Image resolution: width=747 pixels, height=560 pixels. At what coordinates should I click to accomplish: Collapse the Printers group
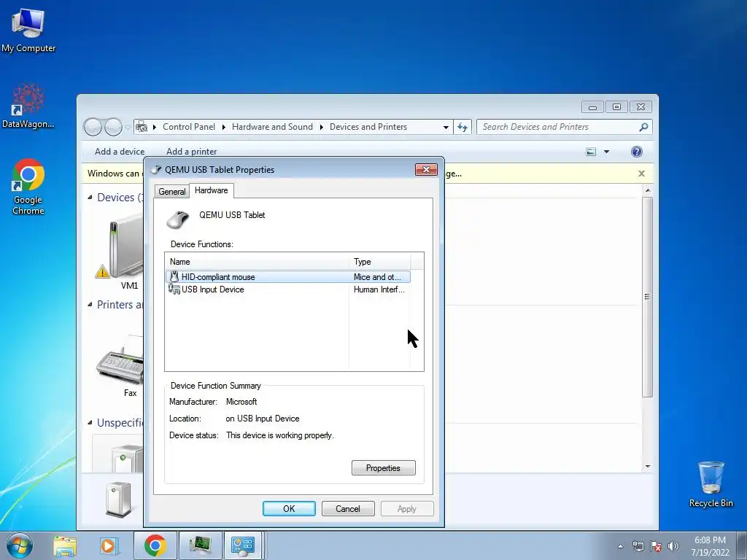(90, 304)
